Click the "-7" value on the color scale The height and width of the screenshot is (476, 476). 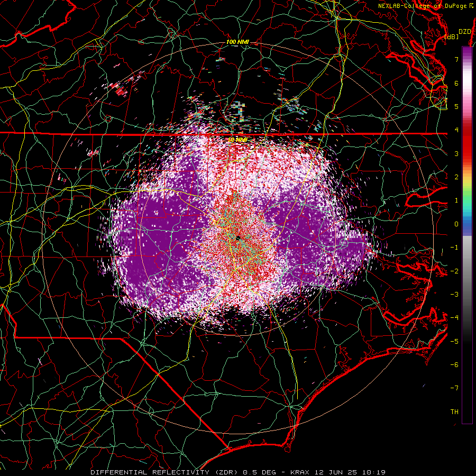coord(454,388)
